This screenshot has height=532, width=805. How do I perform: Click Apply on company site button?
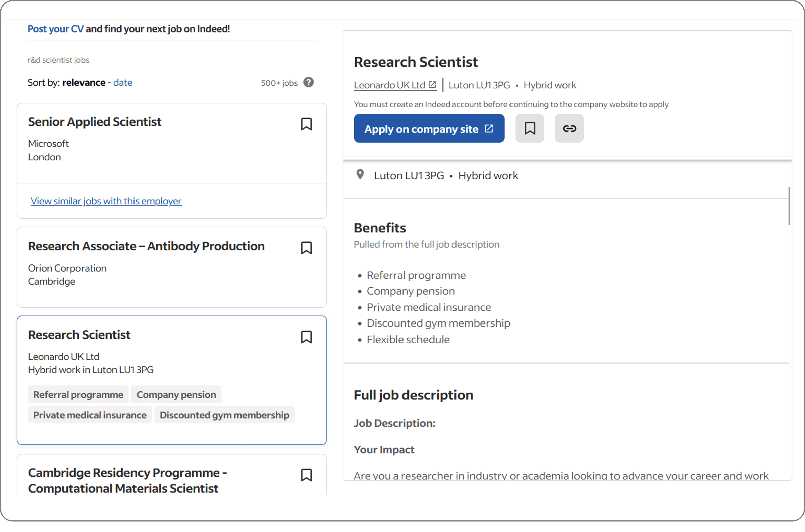pos(429,129)
